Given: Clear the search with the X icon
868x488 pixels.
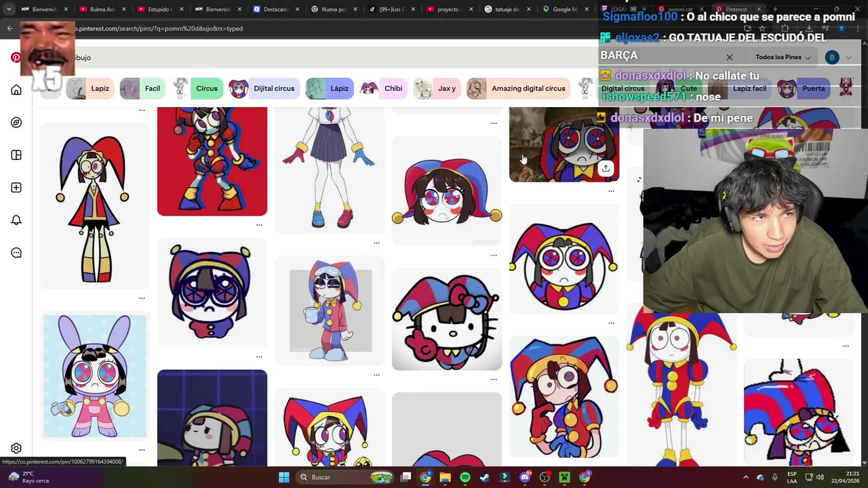Looking at the screenshot, I should 730,58.
